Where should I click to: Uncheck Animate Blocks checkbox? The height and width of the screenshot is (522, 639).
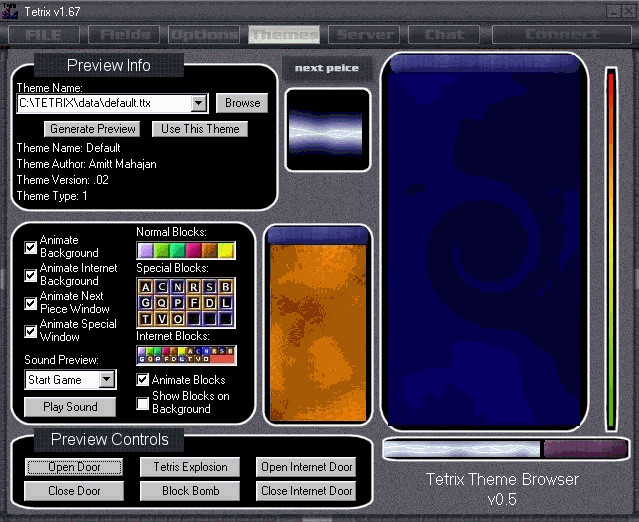(142, 380)
